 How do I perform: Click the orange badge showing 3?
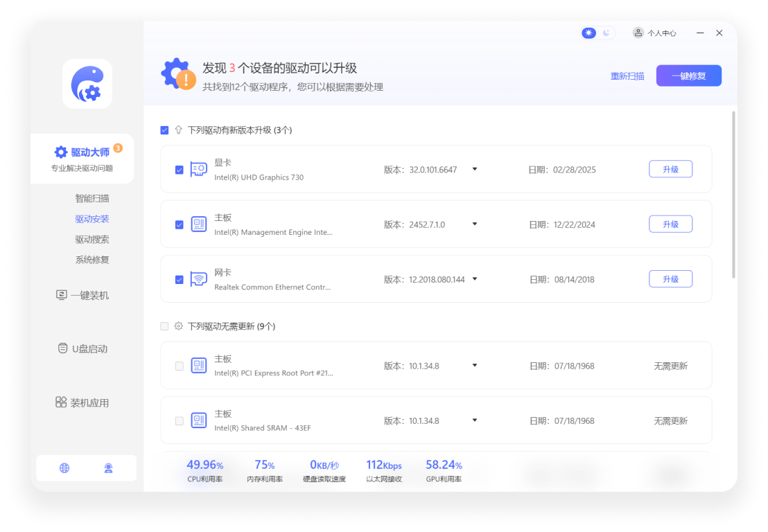point(118,148)
